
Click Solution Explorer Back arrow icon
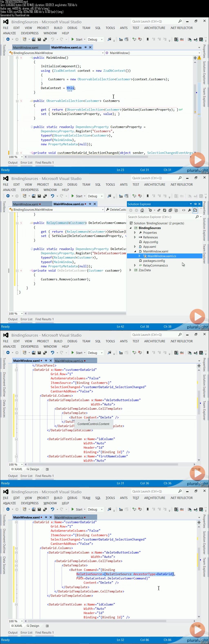(x=131, y=210)
